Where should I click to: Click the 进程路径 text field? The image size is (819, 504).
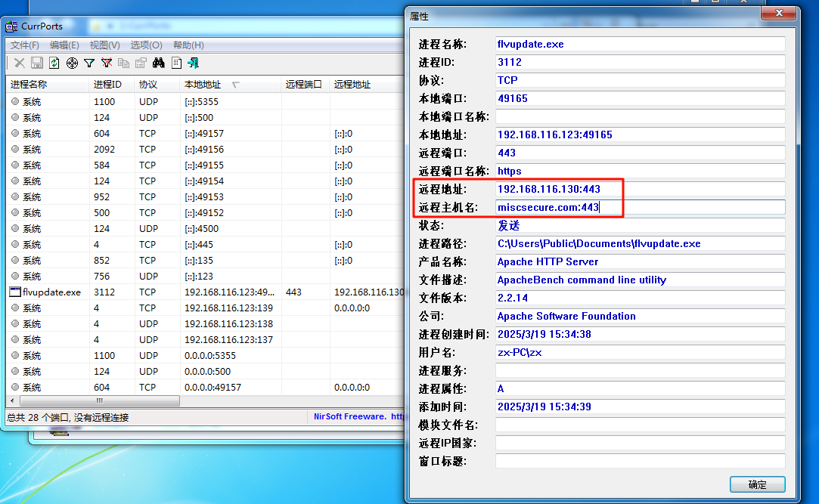(x=640, y=243)
